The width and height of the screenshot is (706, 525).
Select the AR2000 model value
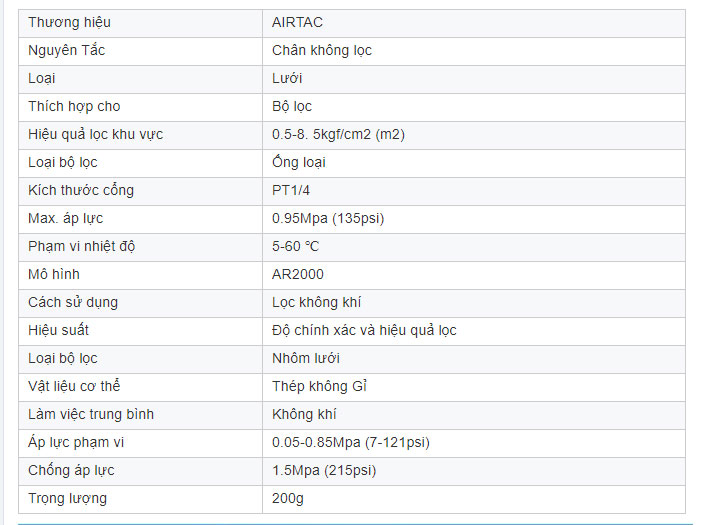tap(297, 274)
